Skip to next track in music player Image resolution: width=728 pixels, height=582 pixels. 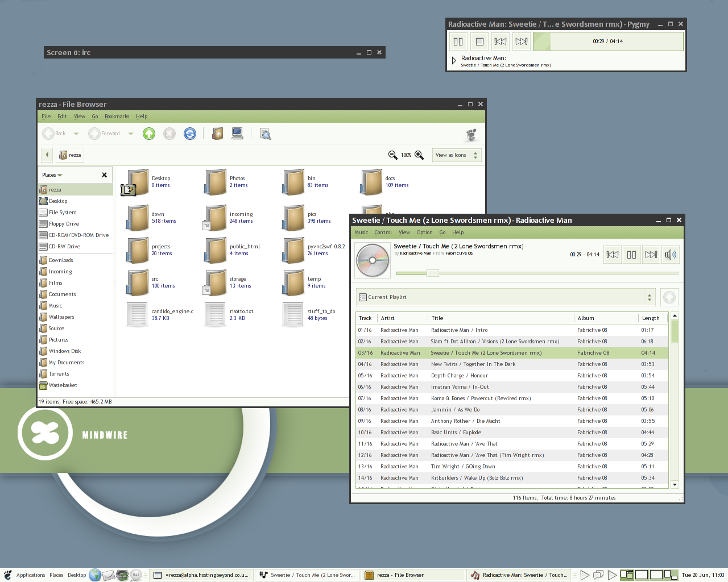651,255
